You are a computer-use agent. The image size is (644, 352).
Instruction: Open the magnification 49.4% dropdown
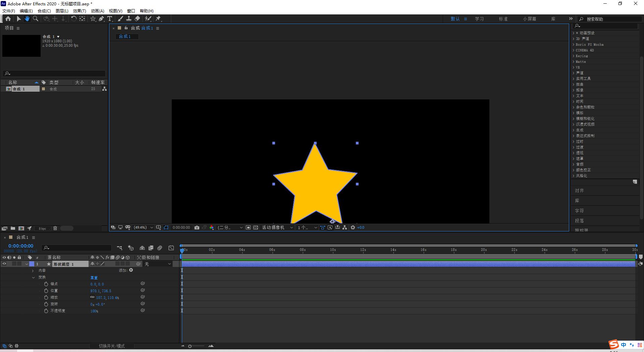coord(143,227)
